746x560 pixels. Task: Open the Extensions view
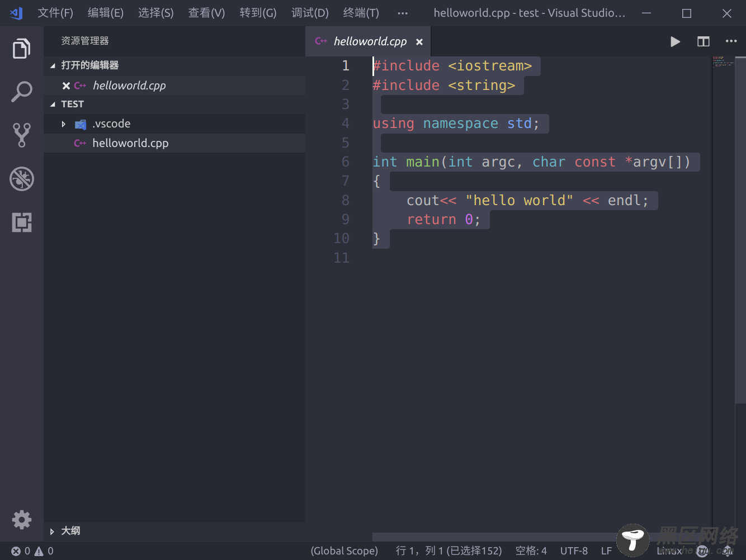coord(22,222)
